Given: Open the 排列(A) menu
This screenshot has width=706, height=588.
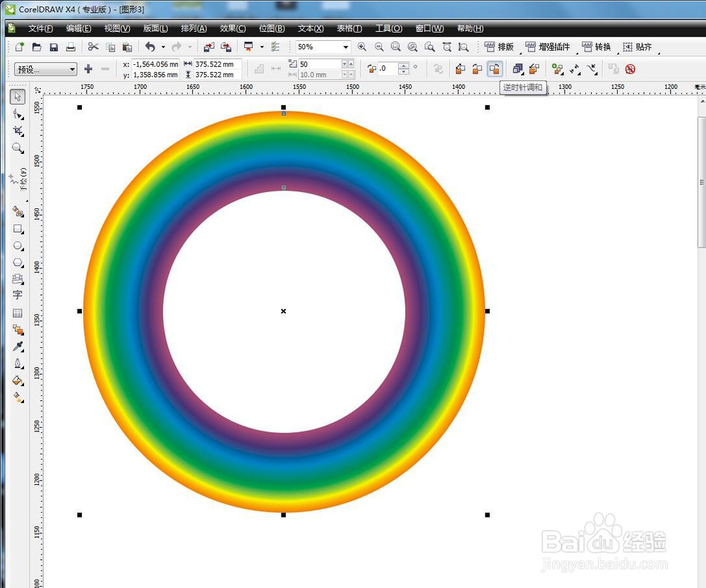Looking at the screenshot, I should [194, 28].
